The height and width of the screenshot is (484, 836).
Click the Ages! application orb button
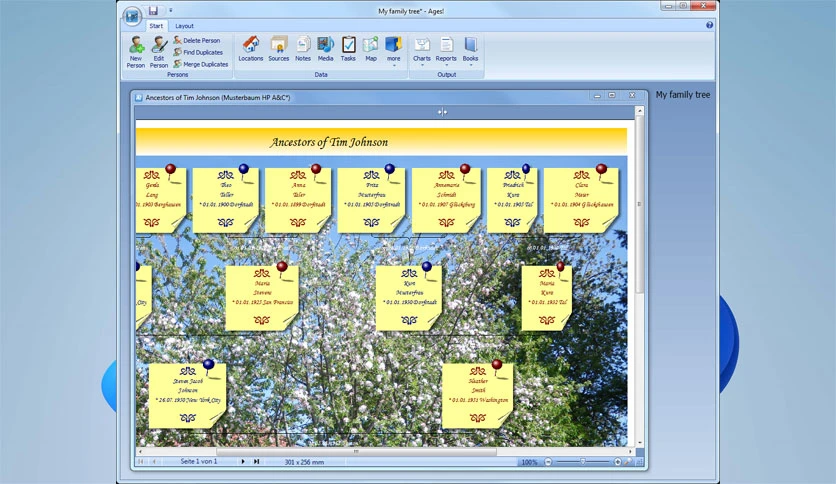pyautogui.click(x=131, y=16)
